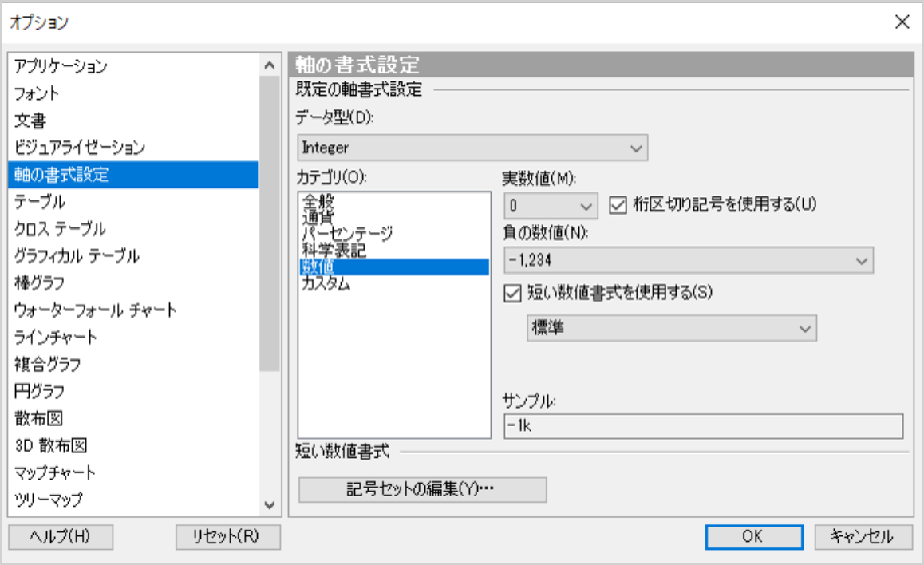
Task: Select グラフィカル テーブル in the options list
Action: coord(133,255)
